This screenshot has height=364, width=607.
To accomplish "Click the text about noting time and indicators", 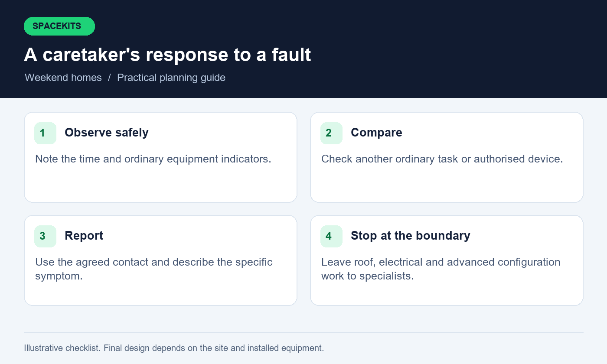I will click(153, 159).
